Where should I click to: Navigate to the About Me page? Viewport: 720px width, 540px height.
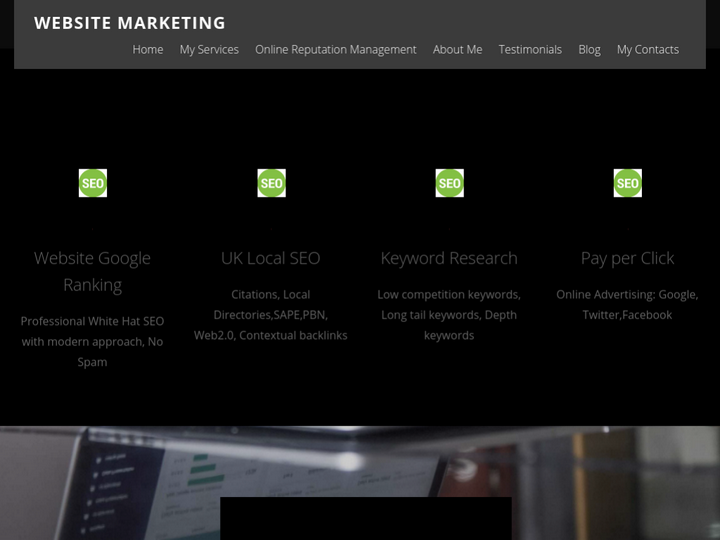tap(457, 49)
